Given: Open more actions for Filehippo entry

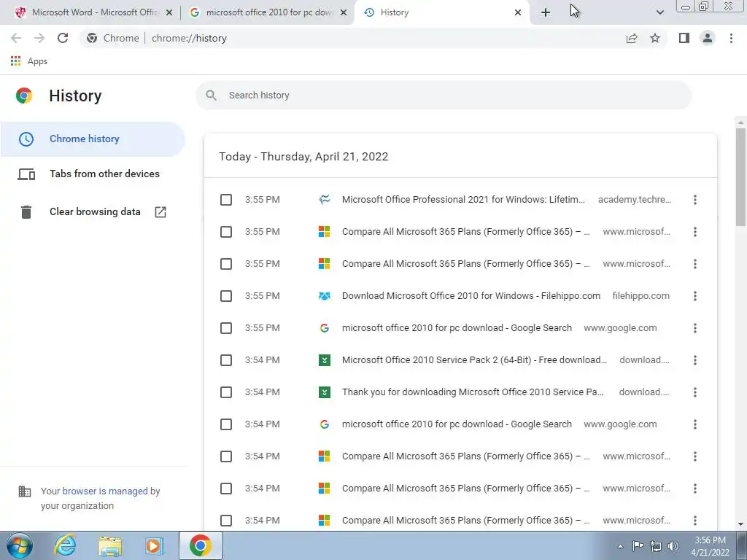Looking at the screenshot, I should 695,296.
